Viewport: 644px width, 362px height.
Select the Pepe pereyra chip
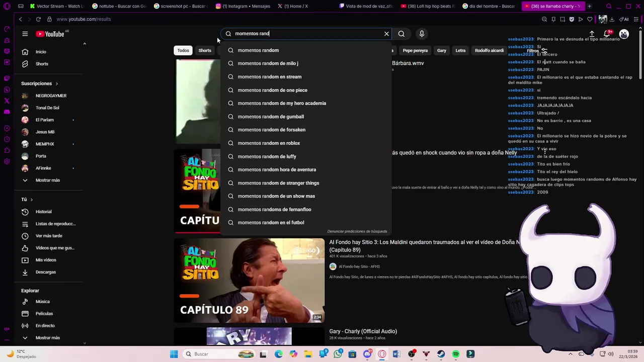point(415,50)
